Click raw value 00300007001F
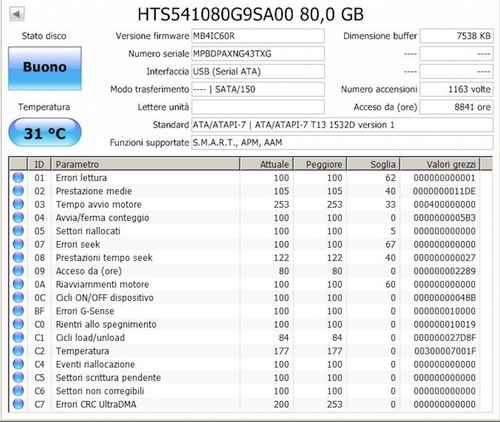 pos(445,351)
